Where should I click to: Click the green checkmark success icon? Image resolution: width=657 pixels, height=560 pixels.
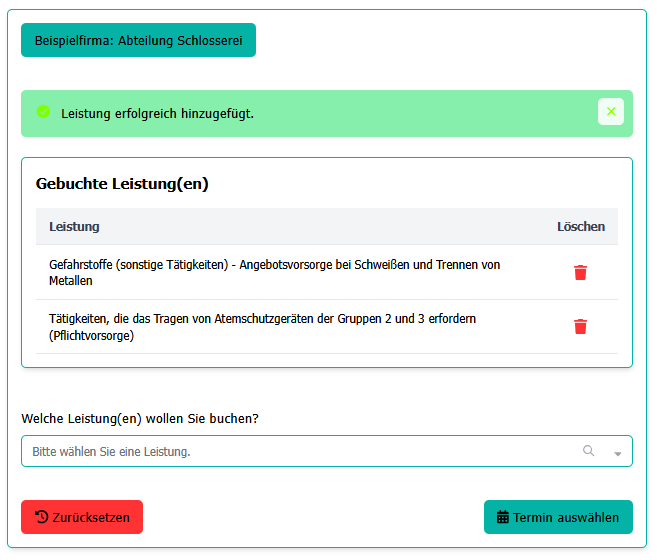tap(43, 112)
